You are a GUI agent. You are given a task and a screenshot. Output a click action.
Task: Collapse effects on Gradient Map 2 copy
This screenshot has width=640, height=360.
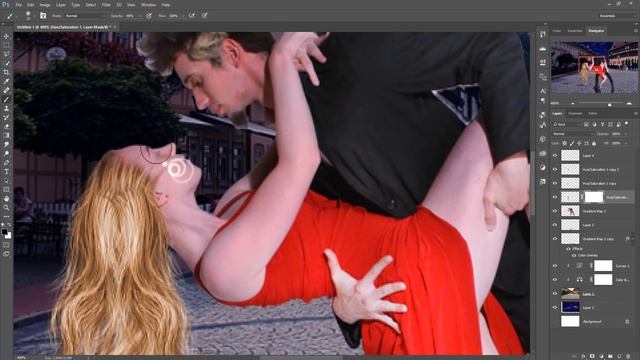click(632, 239)
